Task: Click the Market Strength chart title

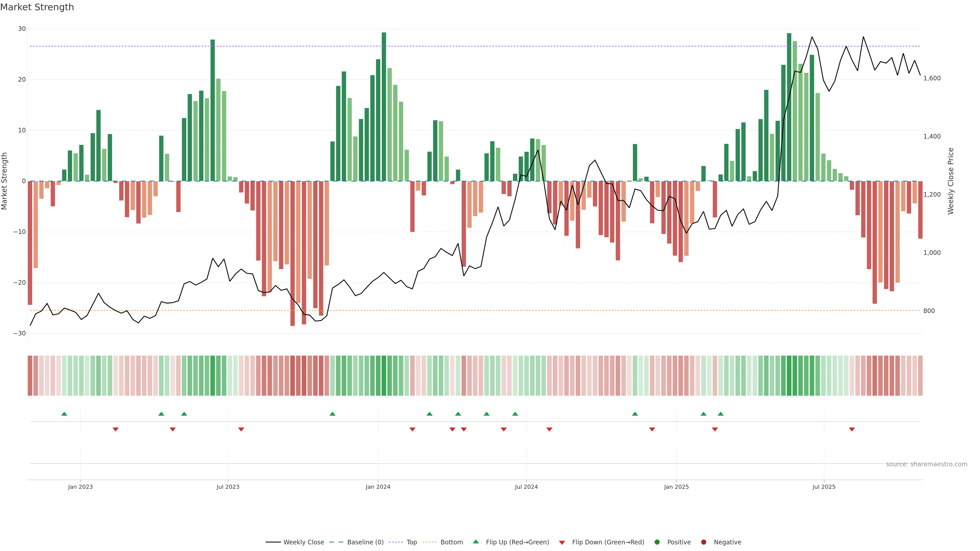Action: point(37,7)
